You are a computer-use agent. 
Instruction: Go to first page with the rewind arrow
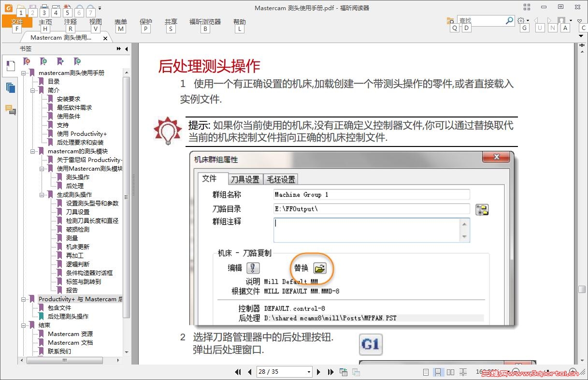click(x=238, y=372)
